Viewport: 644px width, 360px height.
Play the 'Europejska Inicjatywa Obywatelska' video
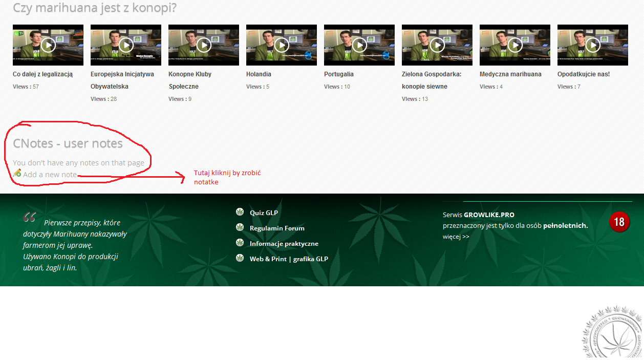(x=126, y=45)
